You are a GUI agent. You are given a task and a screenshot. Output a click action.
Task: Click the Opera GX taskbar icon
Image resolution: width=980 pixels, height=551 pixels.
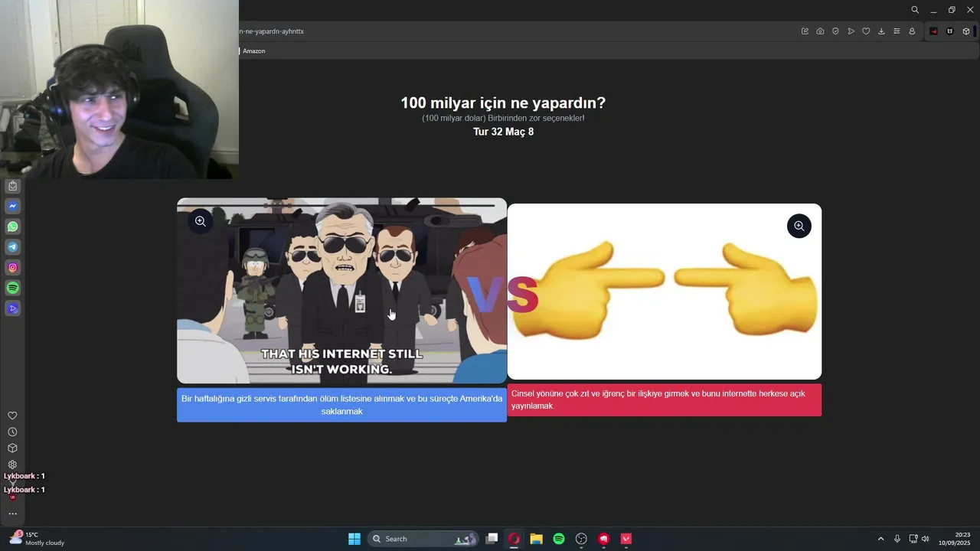tap(514, 539)
